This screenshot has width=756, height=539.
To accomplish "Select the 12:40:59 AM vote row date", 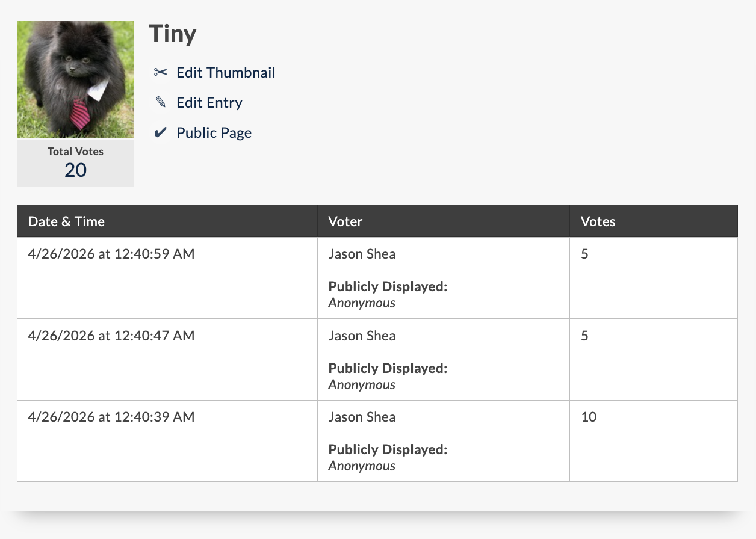I will pyautogui.click(x=111, y=254).
